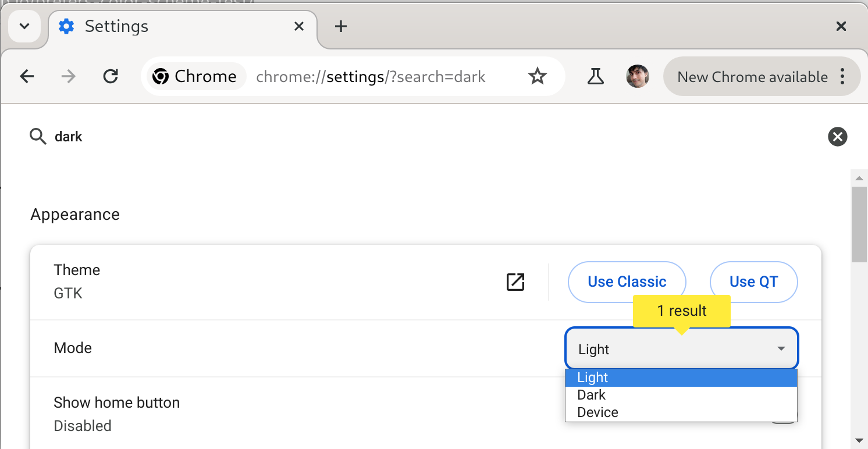The height and width of the screenshot is (449, 868).
Task: Open a new tab with plus button
Action: pyautogui.click(x=341, y=26)
